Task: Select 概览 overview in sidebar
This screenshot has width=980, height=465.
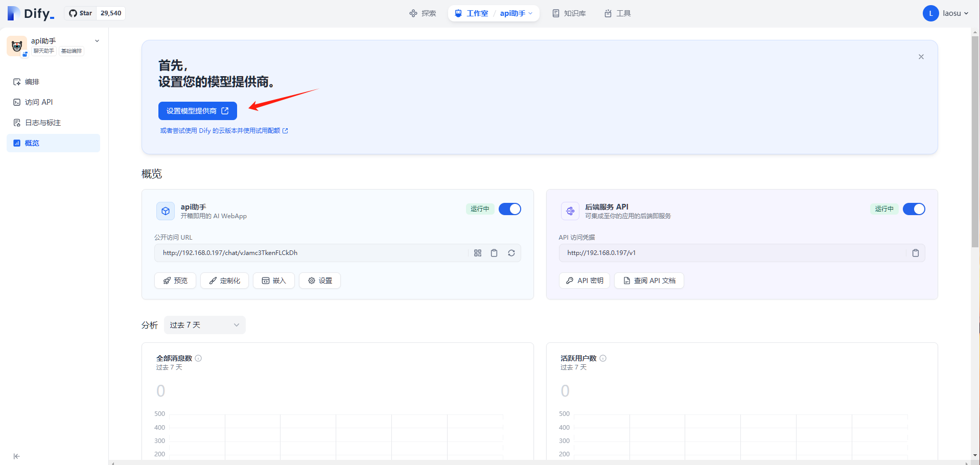Action: [53, 143]
